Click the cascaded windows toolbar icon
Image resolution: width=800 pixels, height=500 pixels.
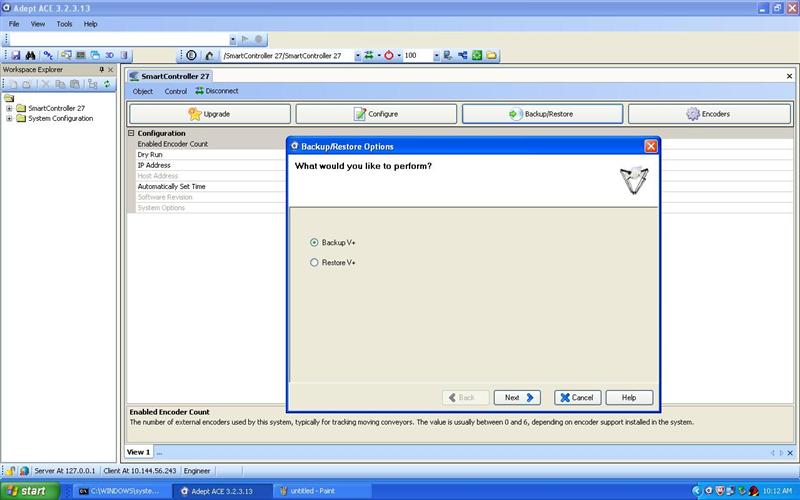pyautogui.click(x=95, y=55)
